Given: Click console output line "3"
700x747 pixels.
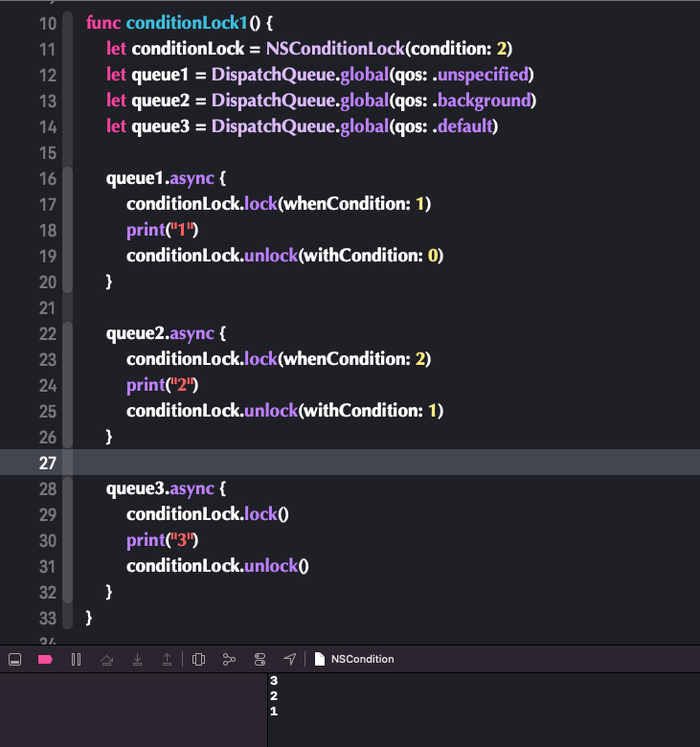Looking at the screenshot, I should click(x=274, y=681).
